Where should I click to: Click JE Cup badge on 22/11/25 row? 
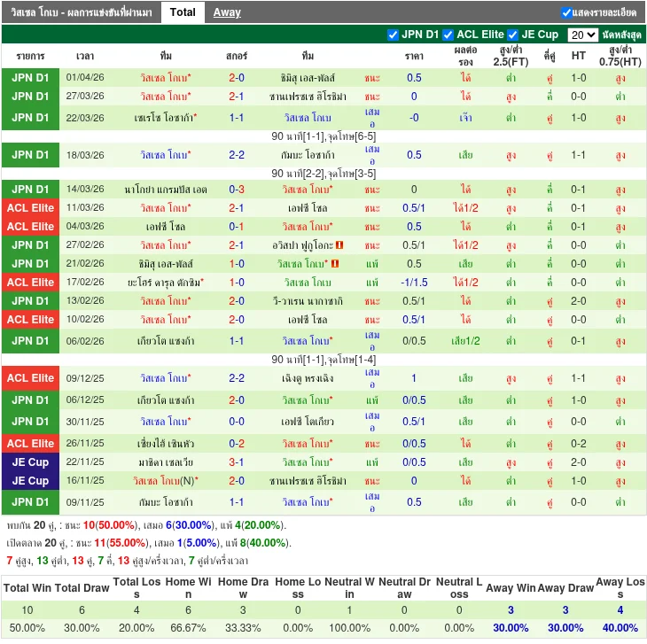[30, 462]
